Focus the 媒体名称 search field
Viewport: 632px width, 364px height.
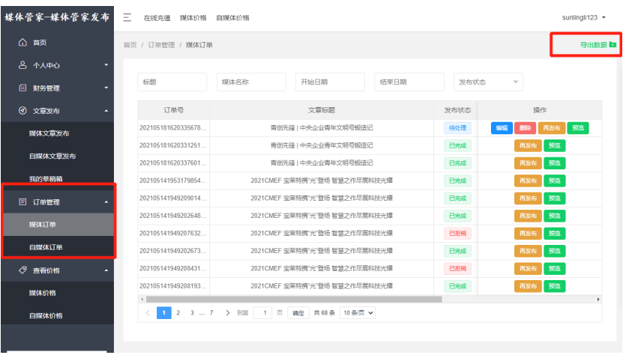point(249,82)
